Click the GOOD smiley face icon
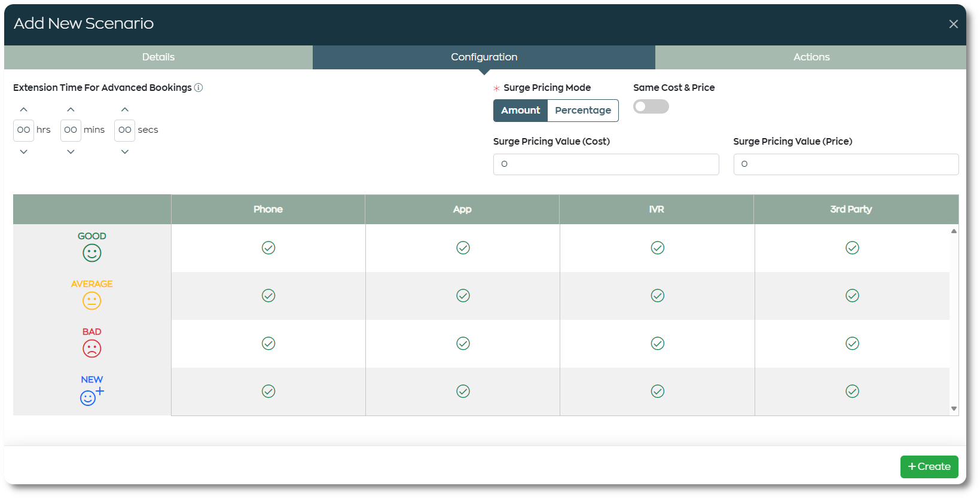Screen dimensions: 980x498 coord(92,253)
